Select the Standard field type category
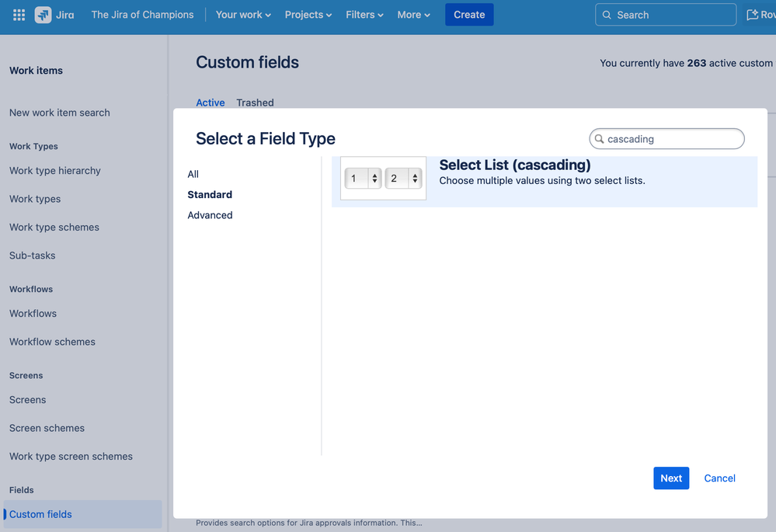776x532 pixels. (x=210, y=194)
